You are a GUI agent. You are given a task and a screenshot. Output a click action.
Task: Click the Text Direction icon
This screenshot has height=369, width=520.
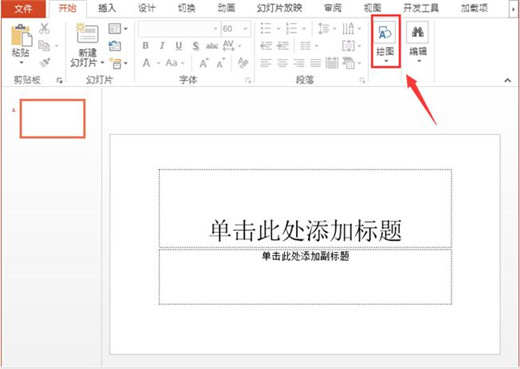pyautogui.click(x=348, y=29)
